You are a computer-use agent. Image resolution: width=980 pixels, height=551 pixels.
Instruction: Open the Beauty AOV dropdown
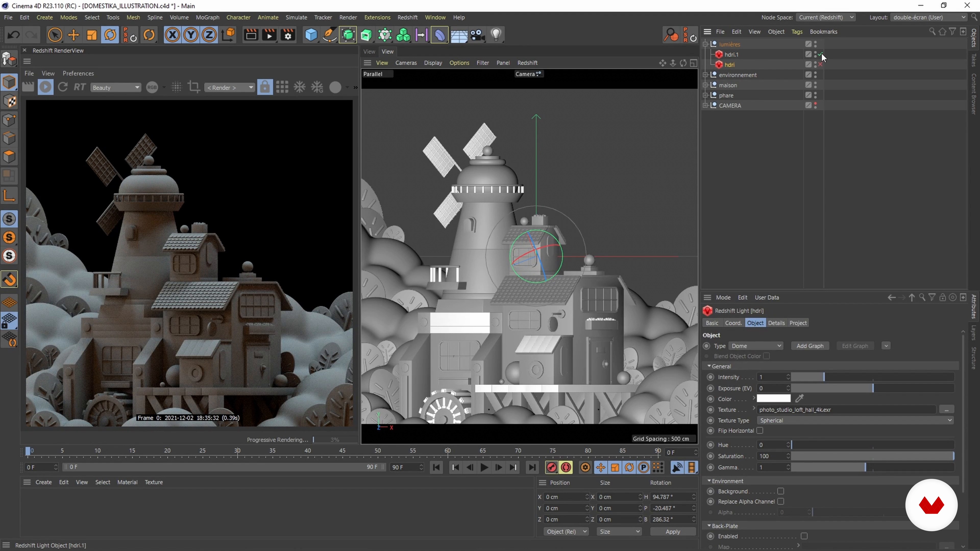click(x=116, y=87)
